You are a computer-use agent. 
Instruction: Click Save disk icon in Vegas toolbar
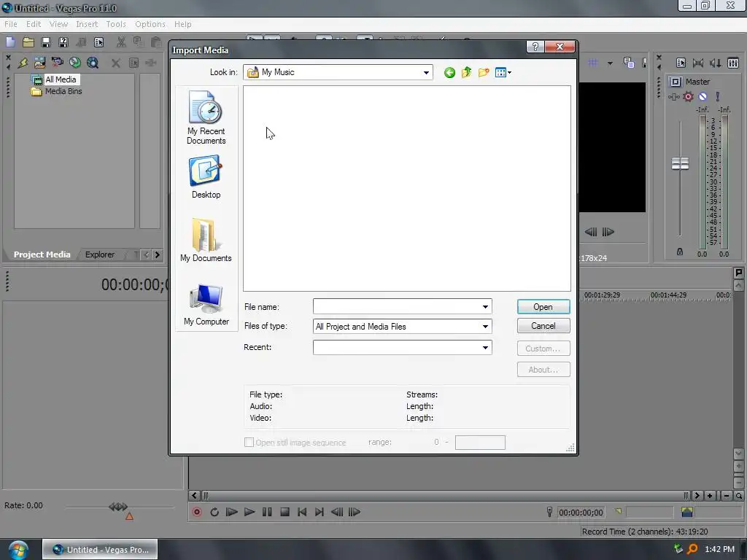coord(46,42)
